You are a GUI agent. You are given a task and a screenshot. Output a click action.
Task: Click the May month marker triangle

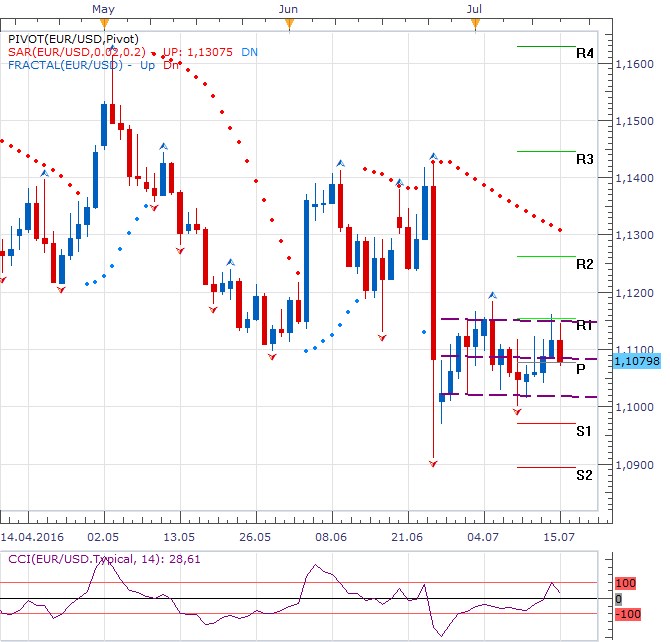click(x=104, y=24)
